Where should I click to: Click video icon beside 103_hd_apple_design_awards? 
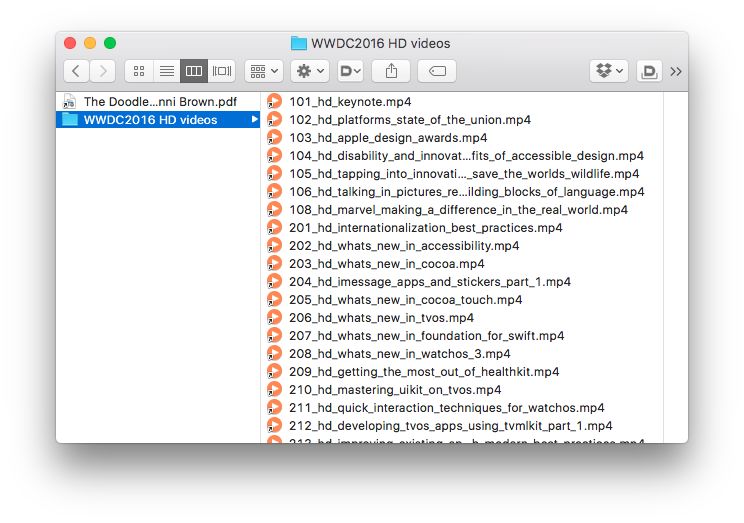pos(274,138)
